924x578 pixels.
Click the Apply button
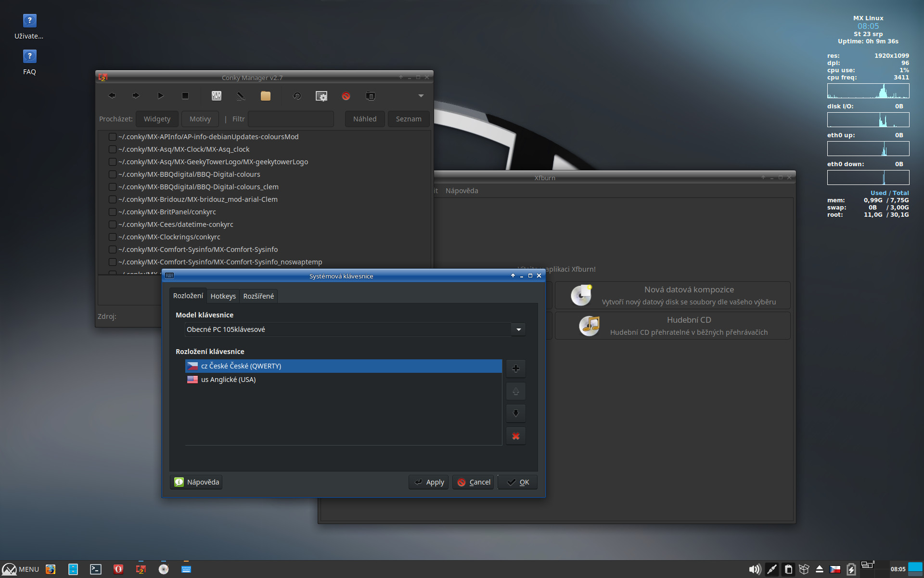click(429, 482)
